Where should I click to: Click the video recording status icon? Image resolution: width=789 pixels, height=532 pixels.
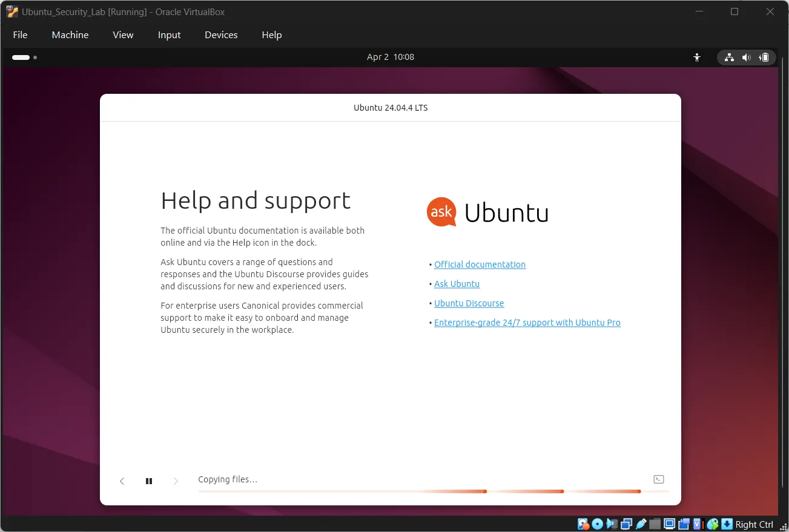(x=683, y=524)
